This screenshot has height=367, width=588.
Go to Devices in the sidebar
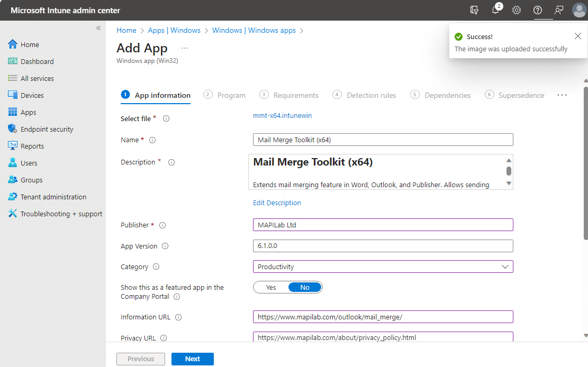pos(25,95)
